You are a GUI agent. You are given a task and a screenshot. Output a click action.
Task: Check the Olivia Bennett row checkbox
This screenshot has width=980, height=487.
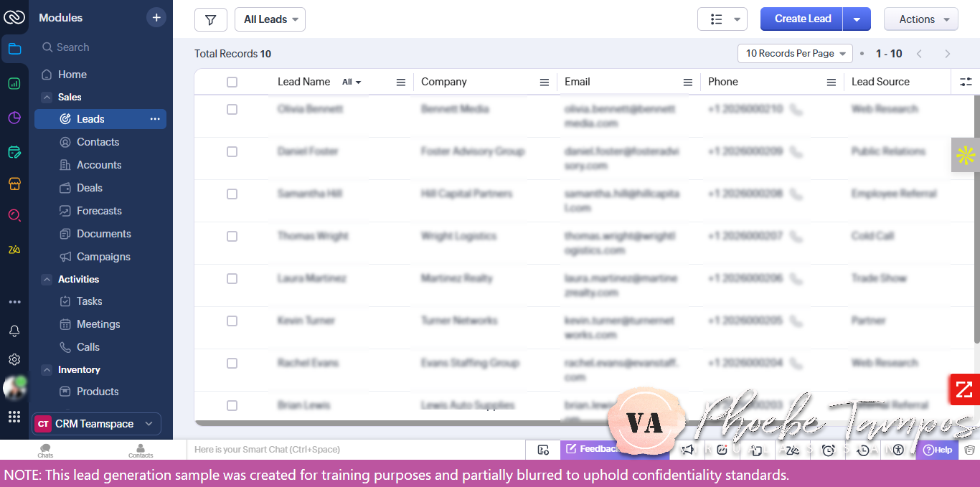[x=232, y=109]
